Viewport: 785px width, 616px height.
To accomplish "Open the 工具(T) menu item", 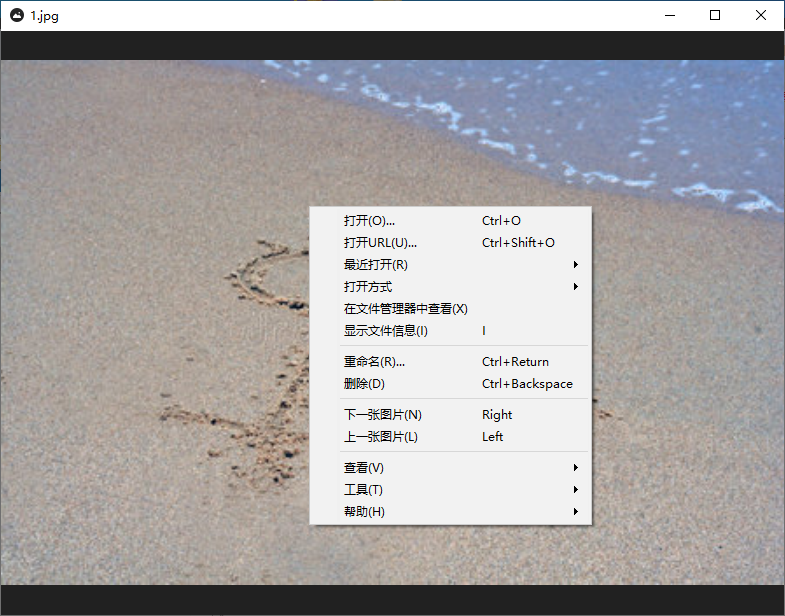I will click(363, 490).
